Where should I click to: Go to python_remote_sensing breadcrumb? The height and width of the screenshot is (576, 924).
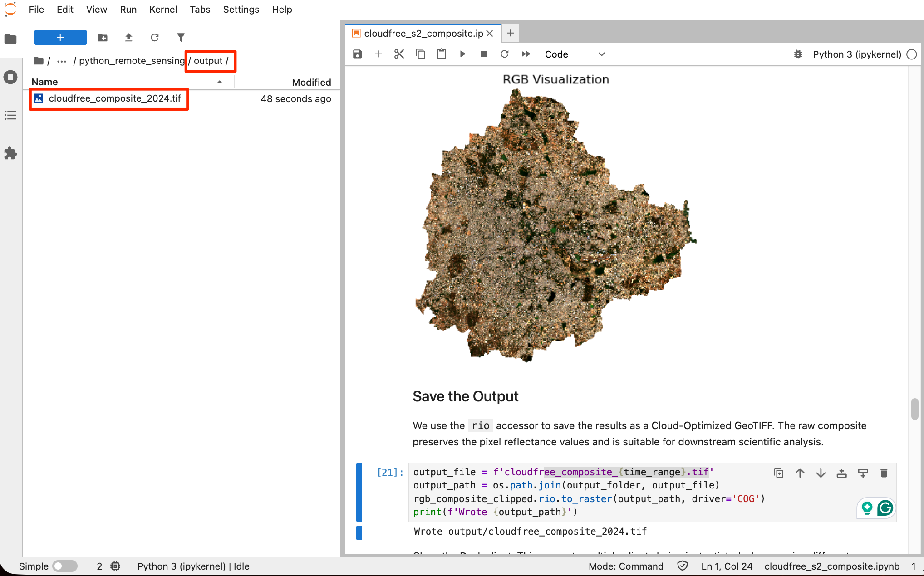tap(132, 61)
